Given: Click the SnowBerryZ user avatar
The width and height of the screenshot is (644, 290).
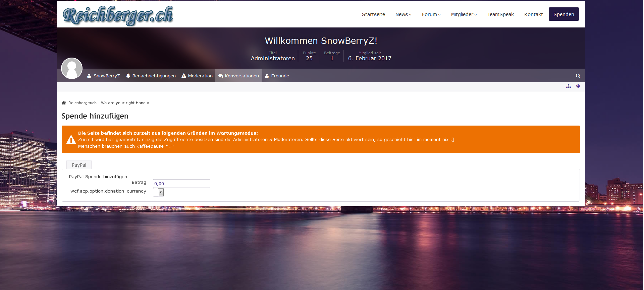Looking at the screenshot, I should (72, 68).
